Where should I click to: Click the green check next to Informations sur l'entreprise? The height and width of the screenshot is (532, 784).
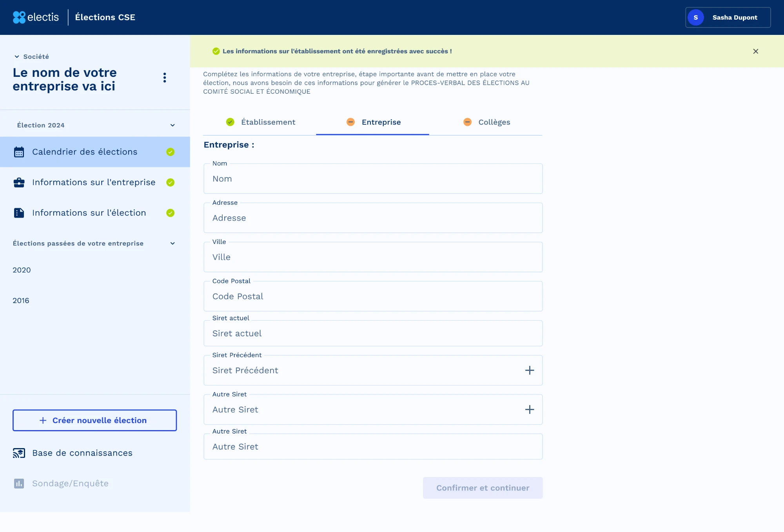pos(170,182)
